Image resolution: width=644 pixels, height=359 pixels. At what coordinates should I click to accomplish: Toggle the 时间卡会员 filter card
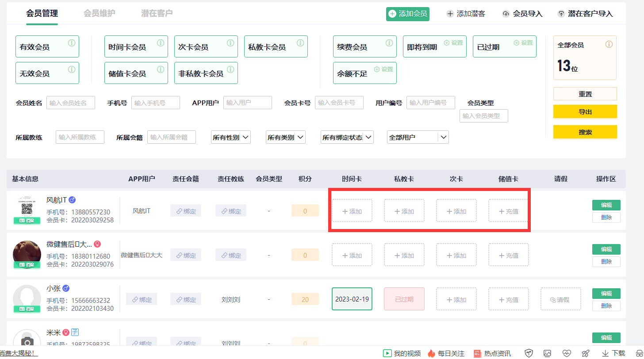pyautogui.click(x=136, y=47)
